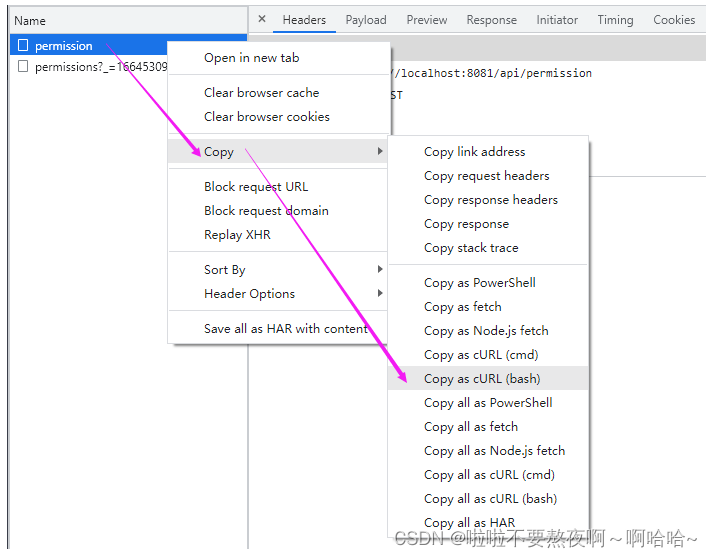Choose Copy as PowerShell

[x=488, y=283]
